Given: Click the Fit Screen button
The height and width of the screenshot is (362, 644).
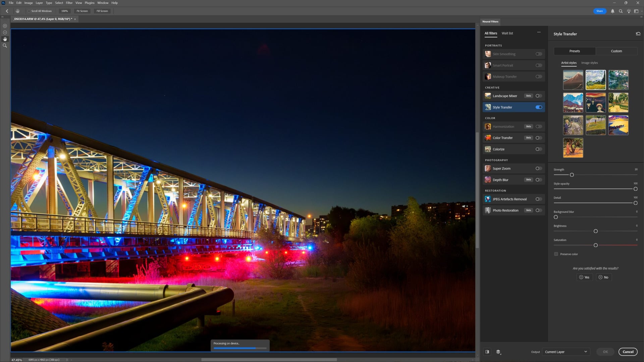Looking at the screenshot, I should point(82,11).
